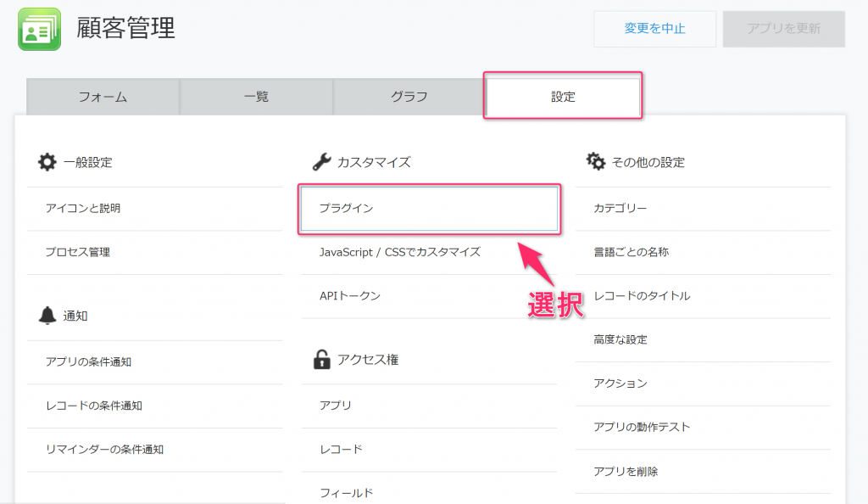The width and height of the screenshot is (868, 504).
Task: Open the 設定 tab
Action: [x=563, y=97]
